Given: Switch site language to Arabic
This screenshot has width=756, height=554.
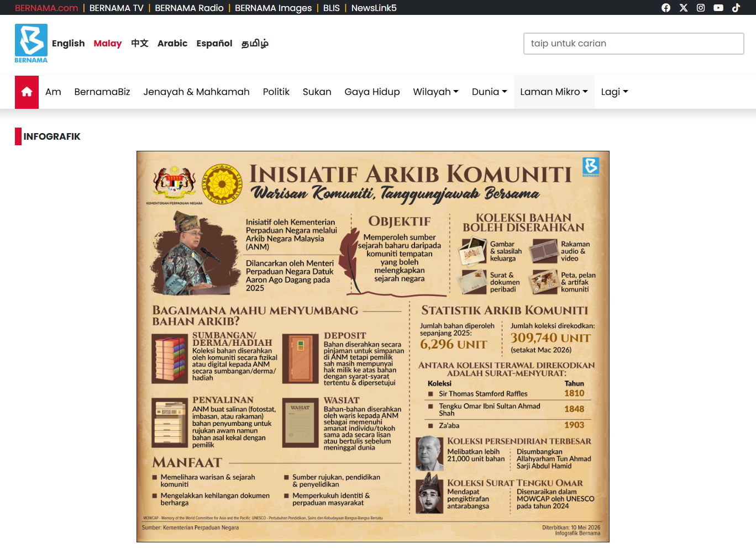Looking at the screenshot, I should click(172, 43).
